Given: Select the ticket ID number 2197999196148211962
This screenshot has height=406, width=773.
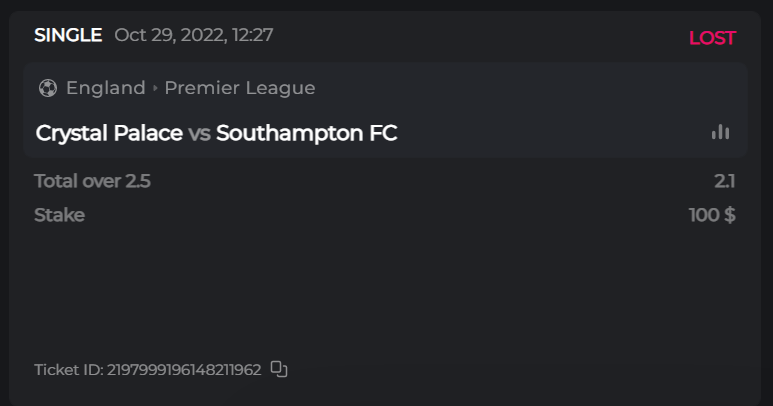Looking at the screenshot, I should click(184, 370).
